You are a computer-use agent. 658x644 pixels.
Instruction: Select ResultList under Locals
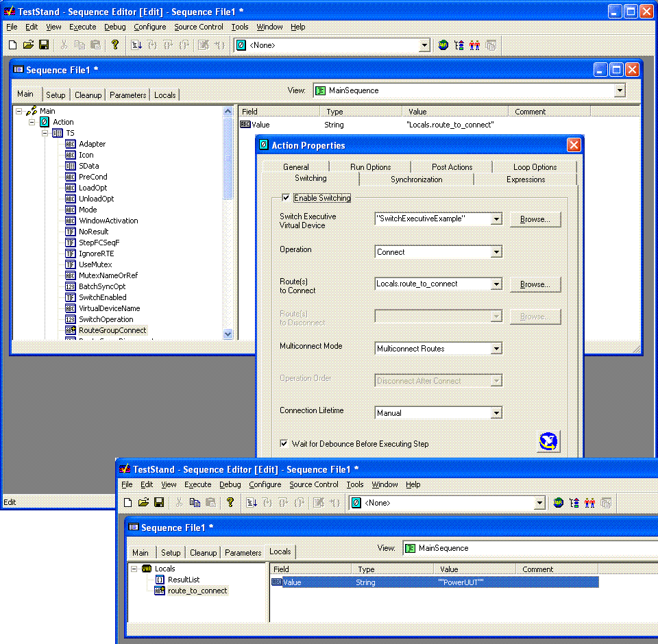click(x=184, y=580)
